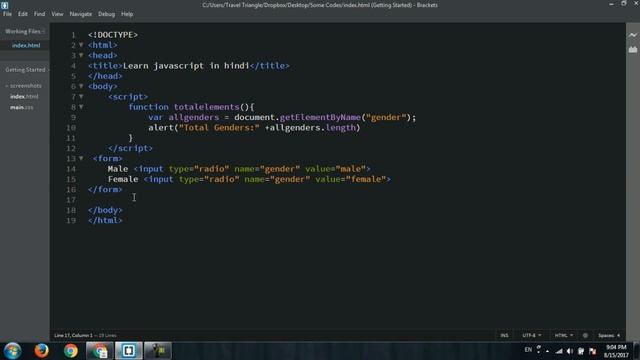Viewport: 640px width, 360px height.
Task: Click the Working Files header label
Action: pyautogui.click(x=22, y=31)
